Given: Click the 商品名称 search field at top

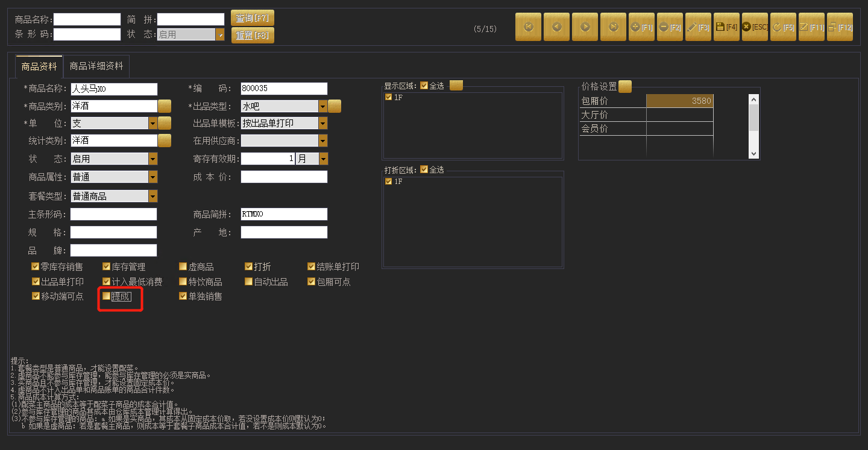Looking at the screenshot, I should point(87,19).
